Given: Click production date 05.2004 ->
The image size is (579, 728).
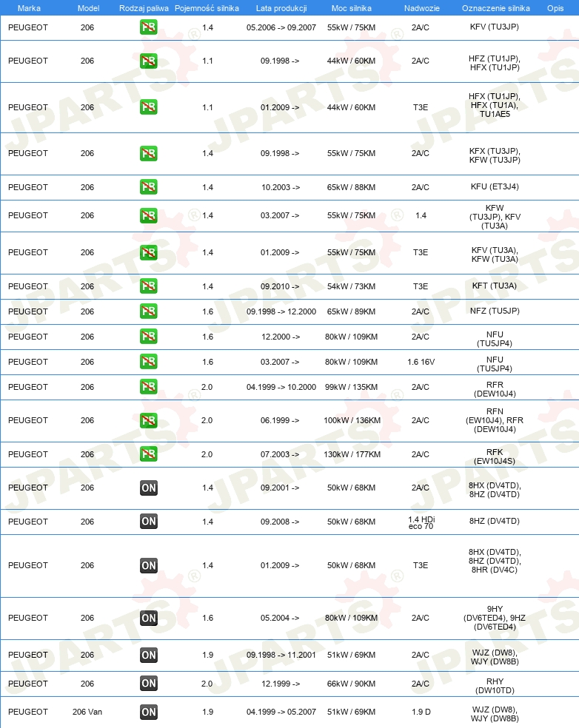Looking at the screenshot, I should point(280,618).
